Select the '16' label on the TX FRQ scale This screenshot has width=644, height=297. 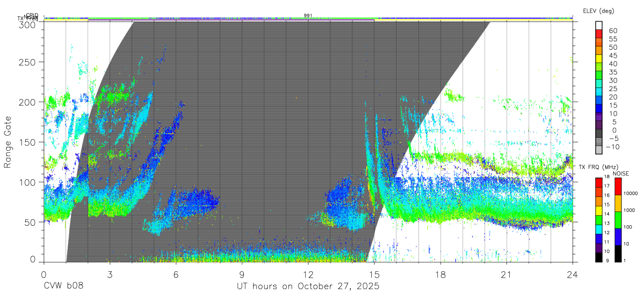607,195
